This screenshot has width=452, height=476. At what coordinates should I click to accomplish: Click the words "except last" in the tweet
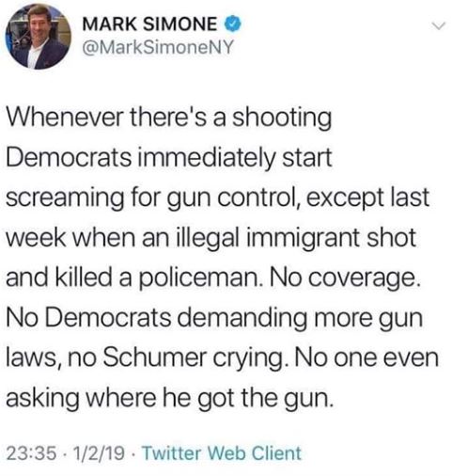tap(367, 198)
